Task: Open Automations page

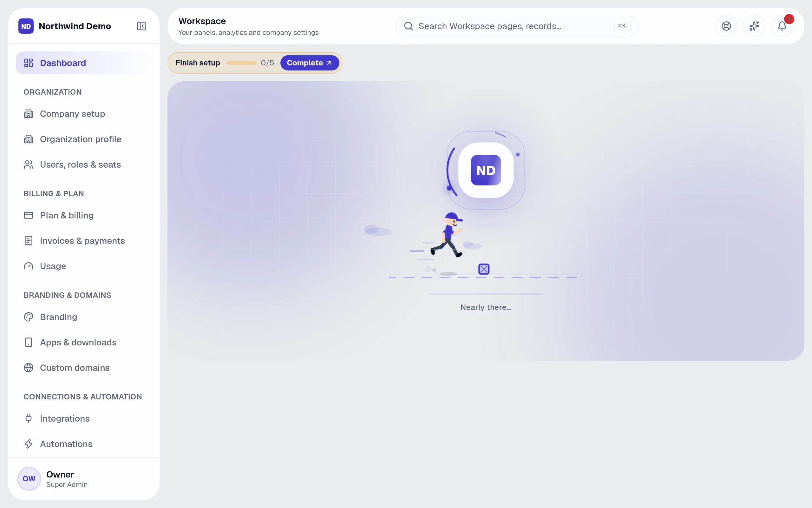Action: (83, 444)
